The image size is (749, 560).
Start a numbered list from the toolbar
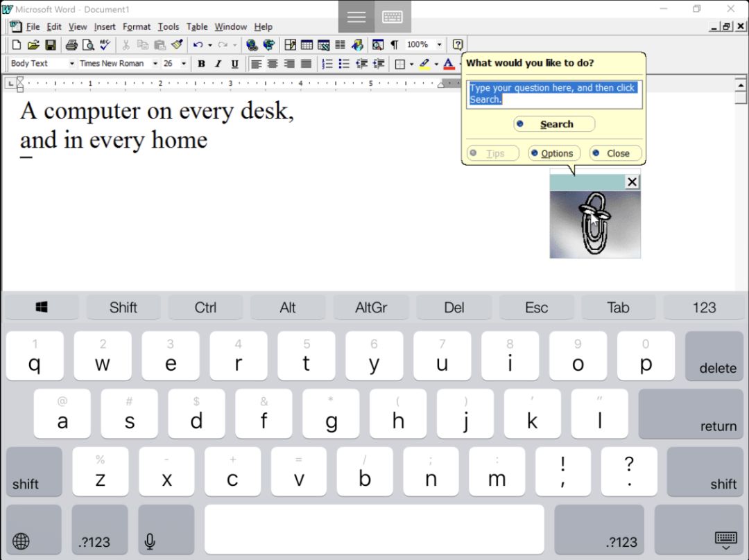pos(327,64)
